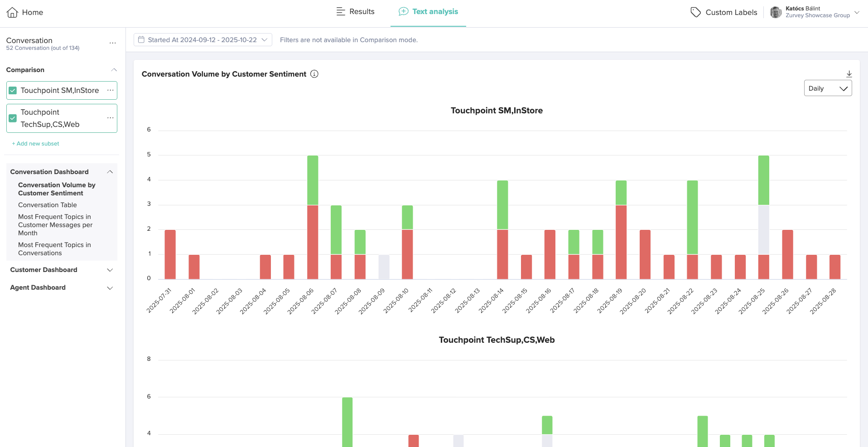Open options for Touchpoint TechSup,CS,Web subset
This screenshot has height=447, width=868.
pyautogui.click(x=110, y=118)
